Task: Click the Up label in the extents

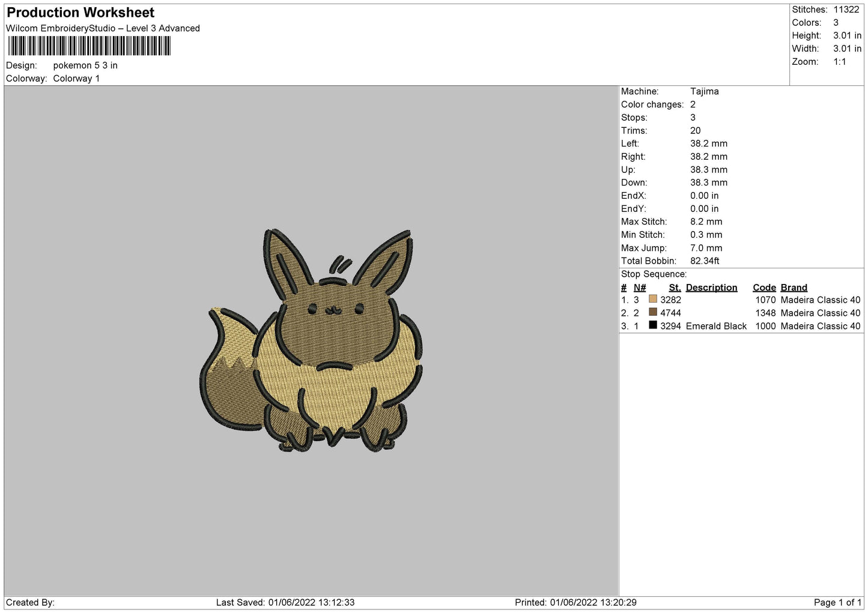Action: point(628,170)
